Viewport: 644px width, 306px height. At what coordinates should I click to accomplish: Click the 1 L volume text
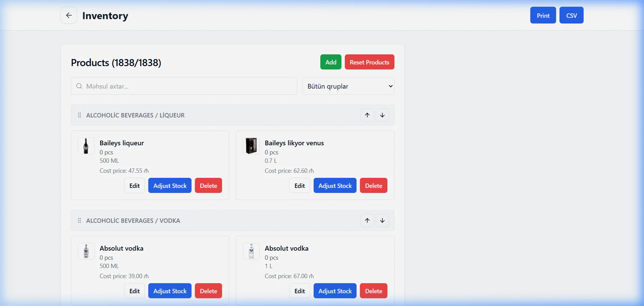pos(268,266)
